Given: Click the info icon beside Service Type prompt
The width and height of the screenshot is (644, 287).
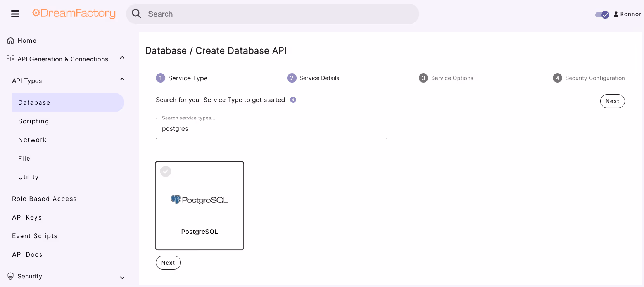Looking at the screenshot, I should click(293, 100).
